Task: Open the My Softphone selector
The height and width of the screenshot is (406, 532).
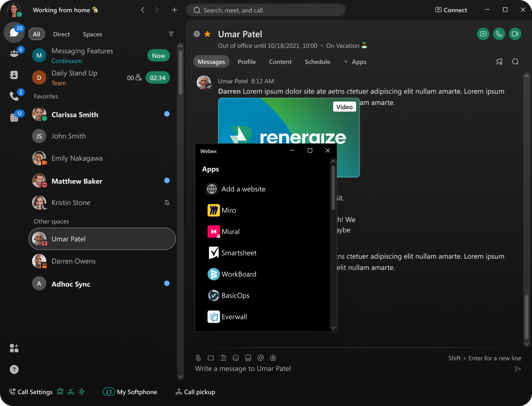Action: 130,392
